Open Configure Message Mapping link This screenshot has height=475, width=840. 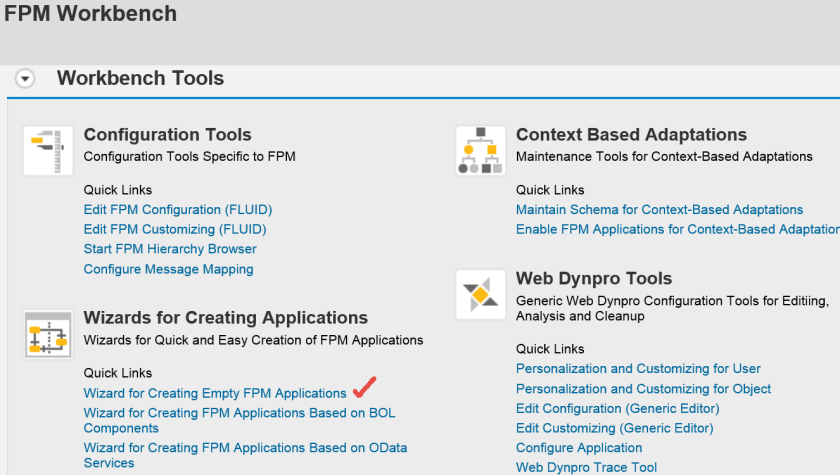[168, 269]
